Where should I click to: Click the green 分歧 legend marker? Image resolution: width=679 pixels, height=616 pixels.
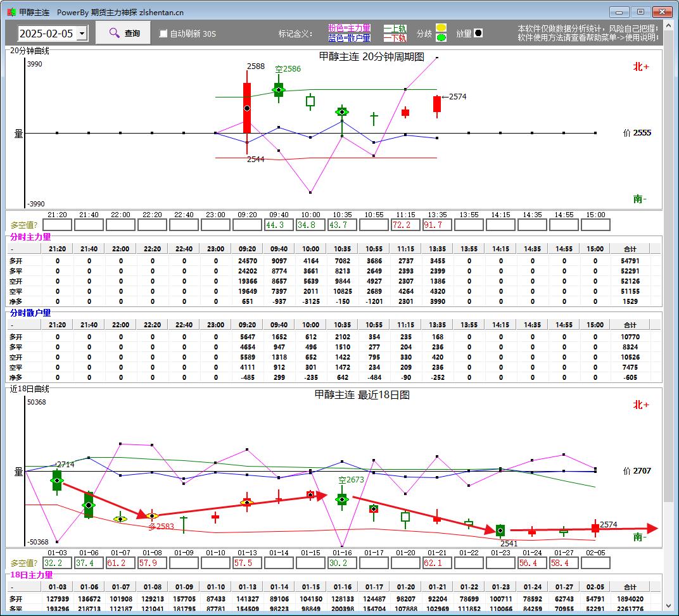click(441, 37)
